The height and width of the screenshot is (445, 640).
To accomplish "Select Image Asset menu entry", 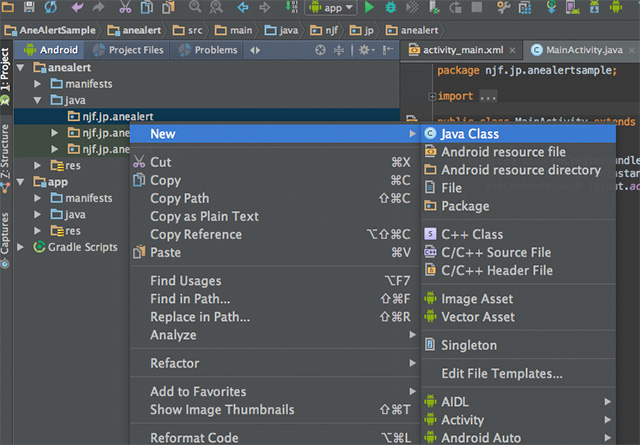I will [x=518, y=299].
